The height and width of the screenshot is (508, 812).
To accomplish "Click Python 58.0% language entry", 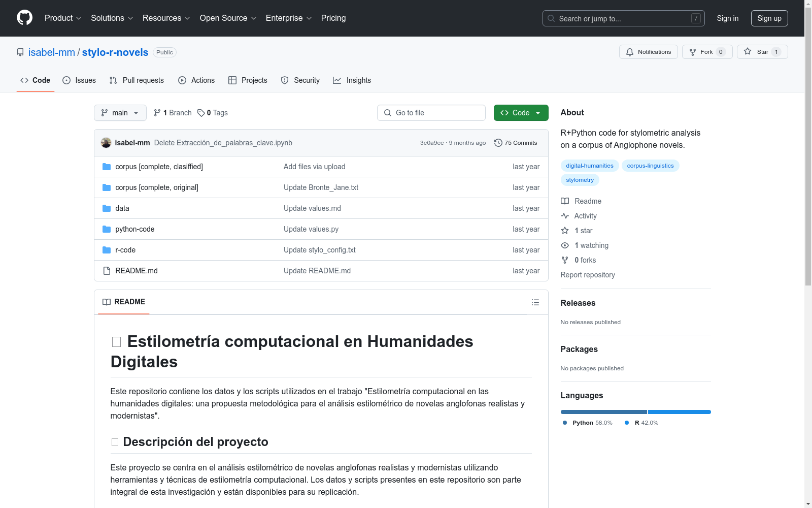I will pos(588,423).
